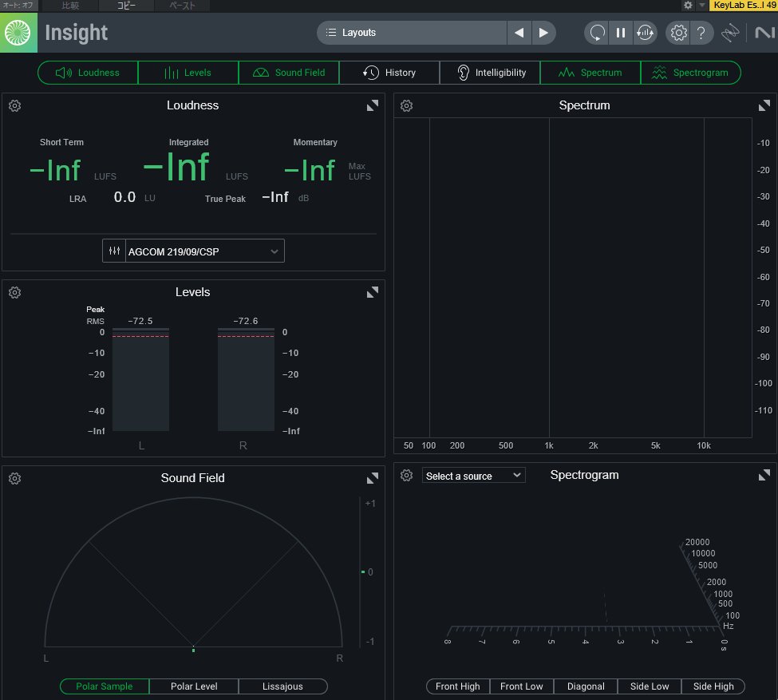Open the help question mark
The height and width of the screenshot is (700, 778).
click(701, 33)
